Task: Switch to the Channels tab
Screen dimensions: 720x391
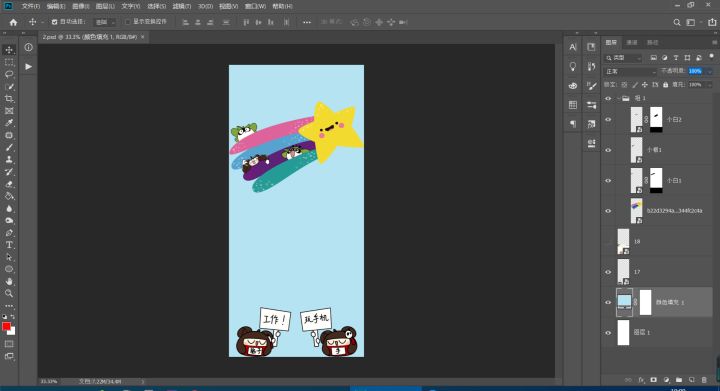Action: pyautogui.click(x=632, y=43)
